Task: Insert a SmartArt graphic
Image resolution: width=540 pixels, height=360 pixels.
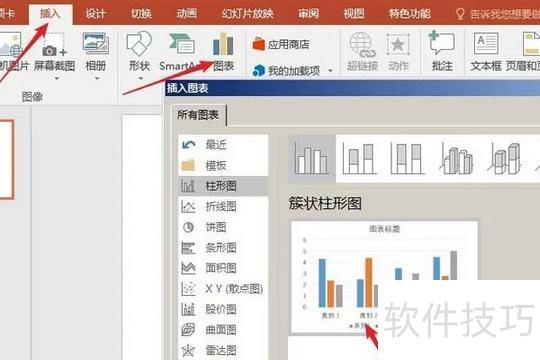Action: coord(181,52)
